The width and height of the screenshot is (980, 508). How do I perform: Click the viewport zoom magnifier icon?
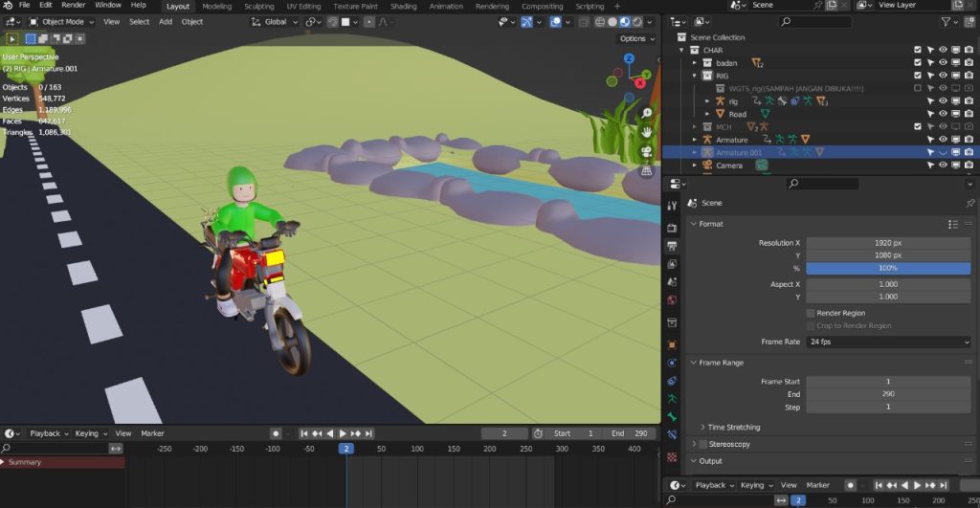(x=647, y=113)
